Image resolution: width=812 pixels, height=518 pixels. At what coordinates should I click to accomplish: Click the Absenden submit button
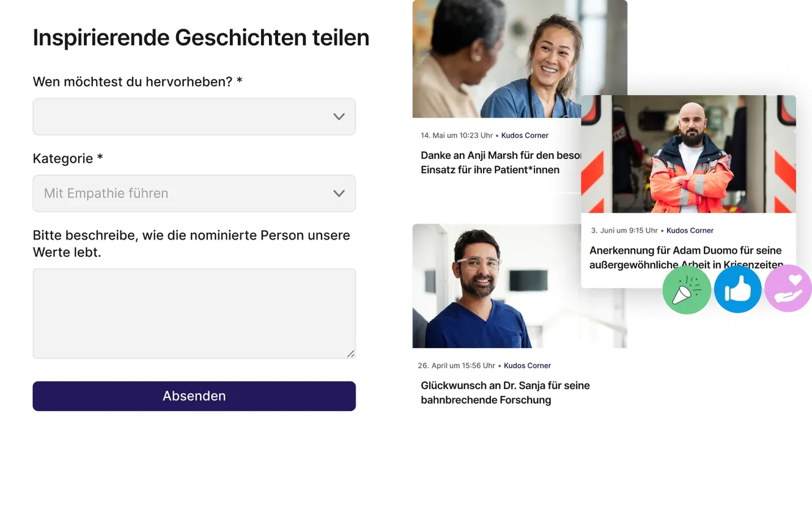click(194, 396)
